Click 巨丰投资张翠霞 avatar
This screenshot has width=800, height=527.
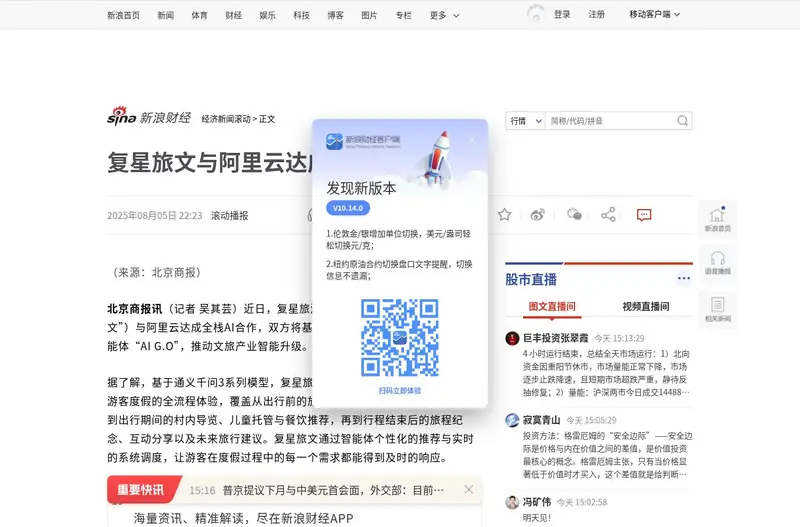coord(512,338)
